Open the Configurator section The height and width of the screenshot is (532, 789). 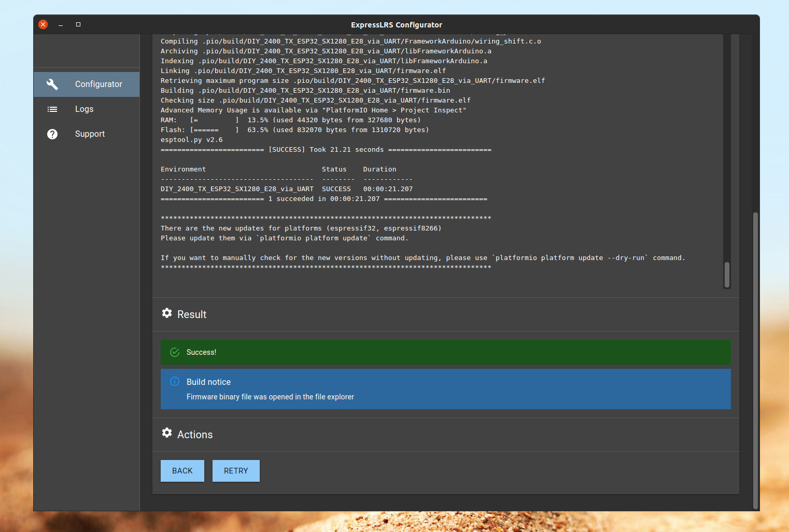tap(87, 84)
